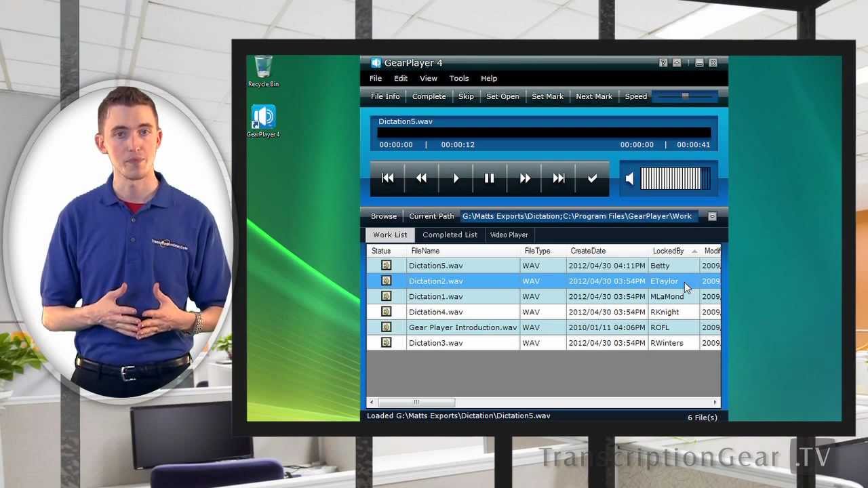The image size is (868, 488).
Task: Click status icon for Gear Player Introduction.wav
Action: pos(387,328)
